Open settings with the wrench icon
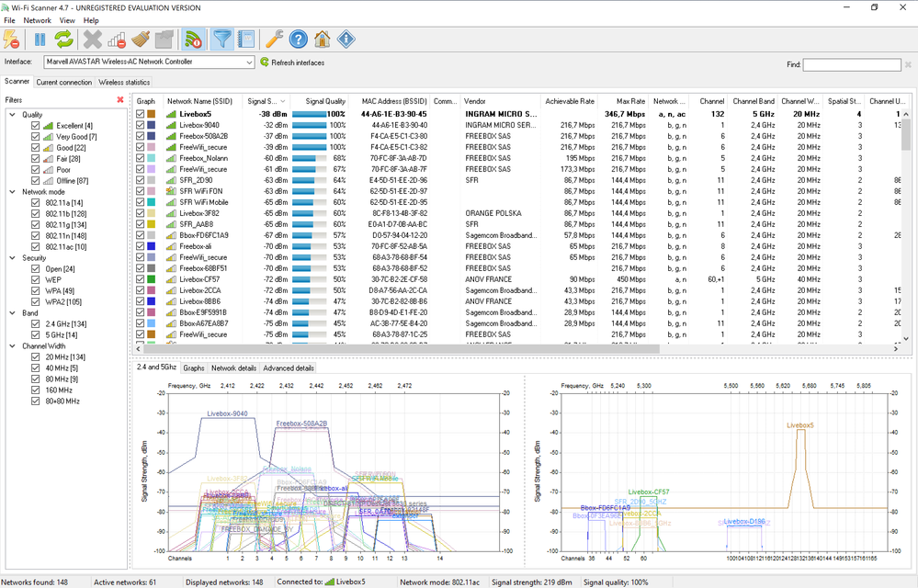 pos(274,39)
